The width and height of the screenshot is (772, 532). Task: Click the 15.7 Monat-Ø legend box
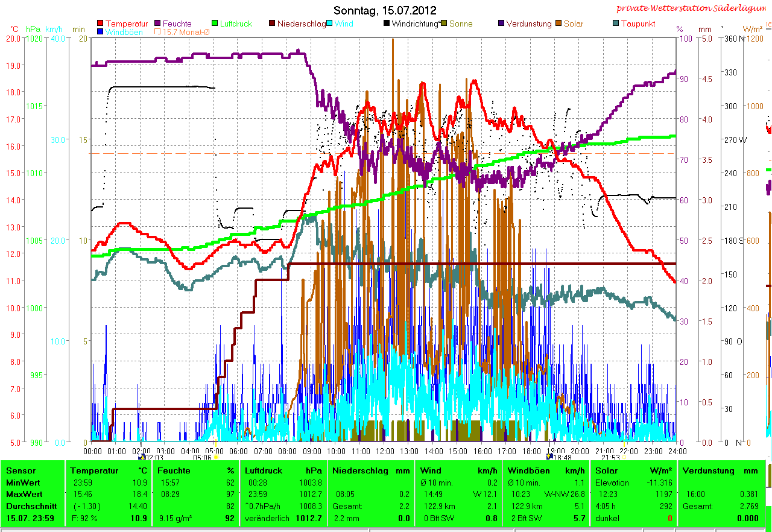(x=158, y=32)
